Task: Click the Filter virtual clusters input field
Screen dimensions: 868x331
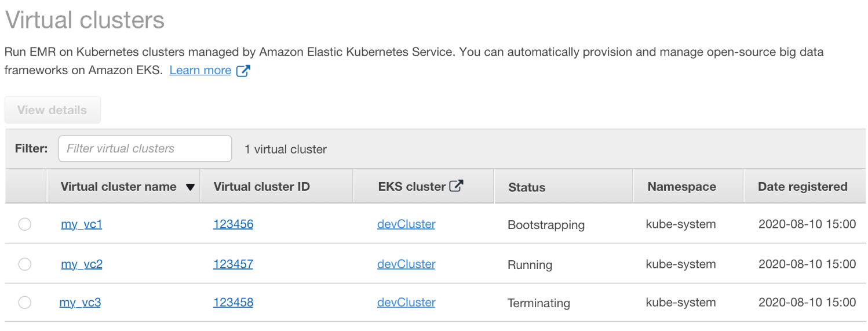Action: [145, 148]
